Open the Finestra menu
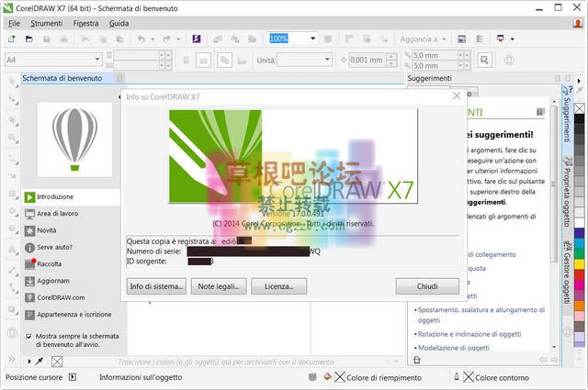The width and height of the screenshot is (588, 390). click(x=85, y=23)
